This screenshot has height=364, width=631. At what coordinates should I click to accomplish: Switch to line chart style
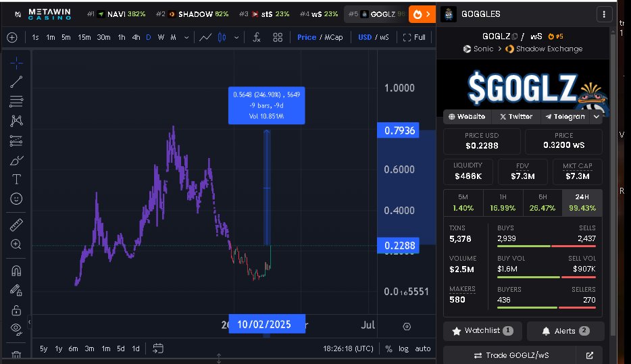[x=205, y=37]
